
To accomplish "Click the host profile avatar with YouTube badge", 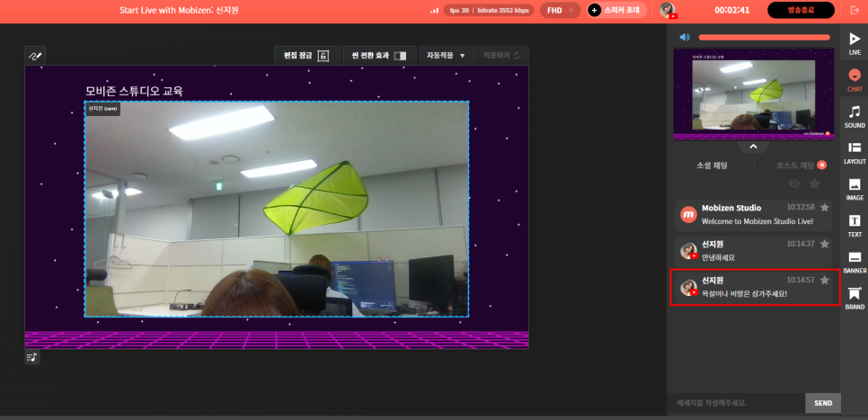I will pos(669,10).
